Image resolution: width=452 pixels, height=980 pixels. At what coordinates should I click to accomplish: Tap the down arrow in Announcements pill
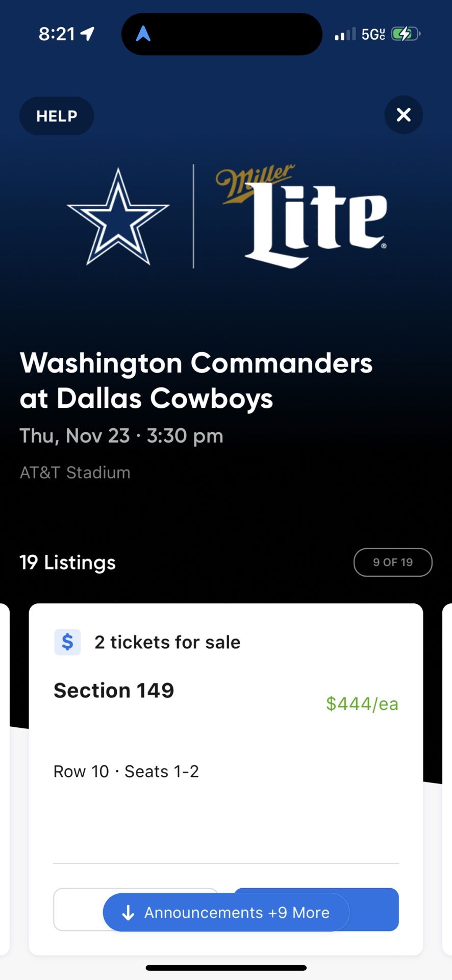(x=128, y=912)
